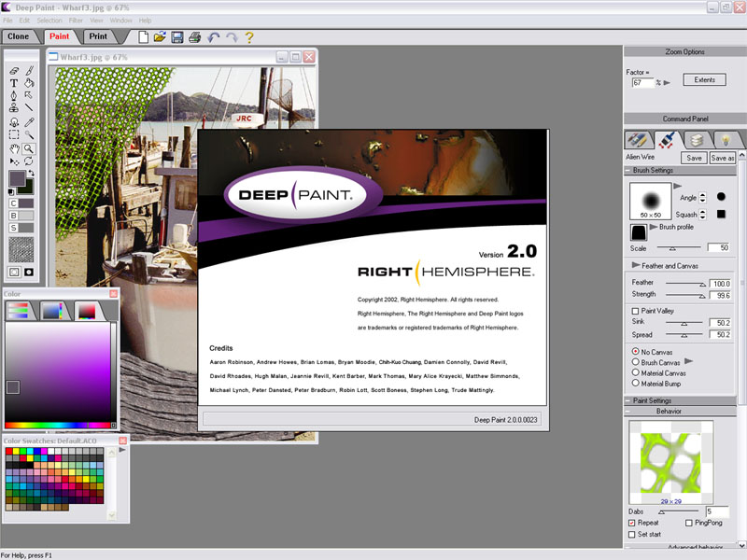The width and height of the screenshot is (747, 560).
Task: Uncheck the Repeat checkbox
Action: pos(632,523)
